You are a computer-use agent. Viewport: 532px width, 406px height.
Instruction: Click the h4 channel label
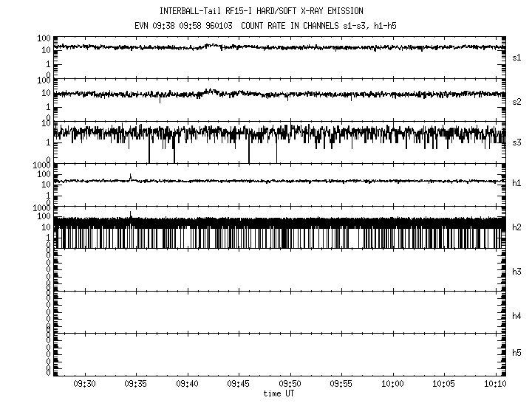517,316
